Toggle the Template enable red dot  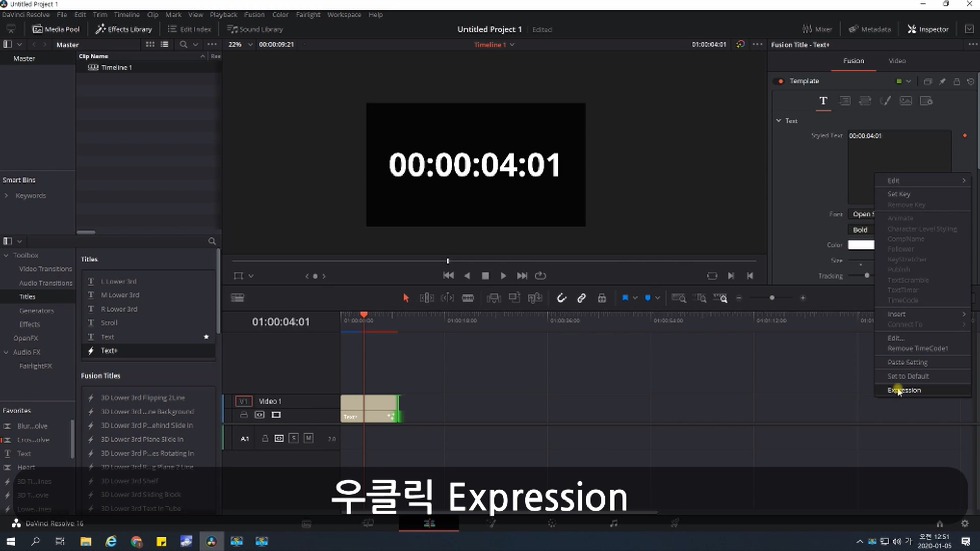click(x=780, y=81)
